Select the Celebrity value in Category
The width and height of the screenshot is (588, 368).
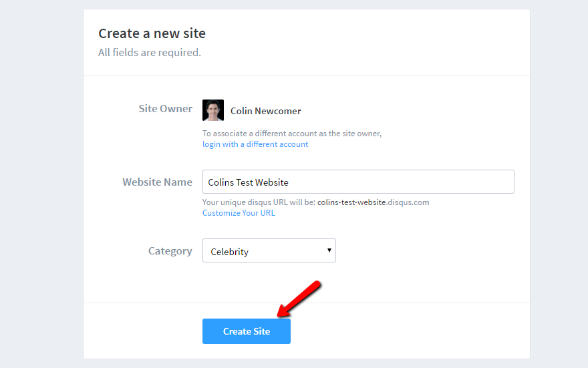coord(230,252)
